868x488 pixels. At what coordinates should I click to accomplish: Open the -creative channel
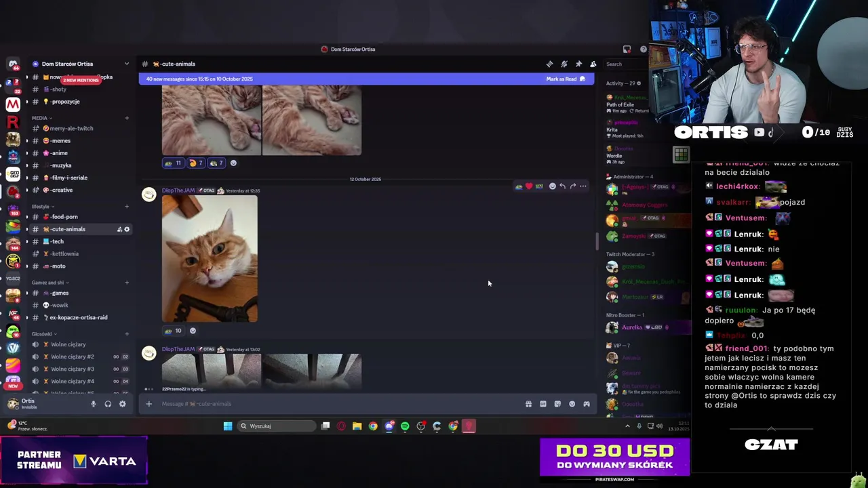(80, 190)
